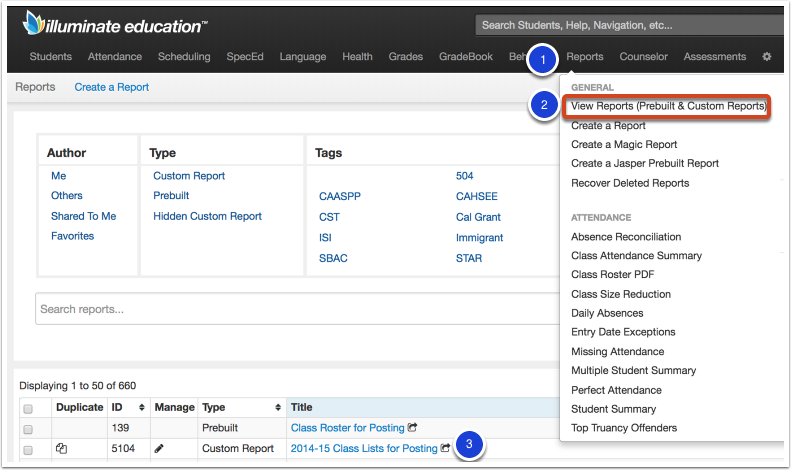Filter by Shared To Me
The width and height of the screenshot is (791, 470).
83,216
